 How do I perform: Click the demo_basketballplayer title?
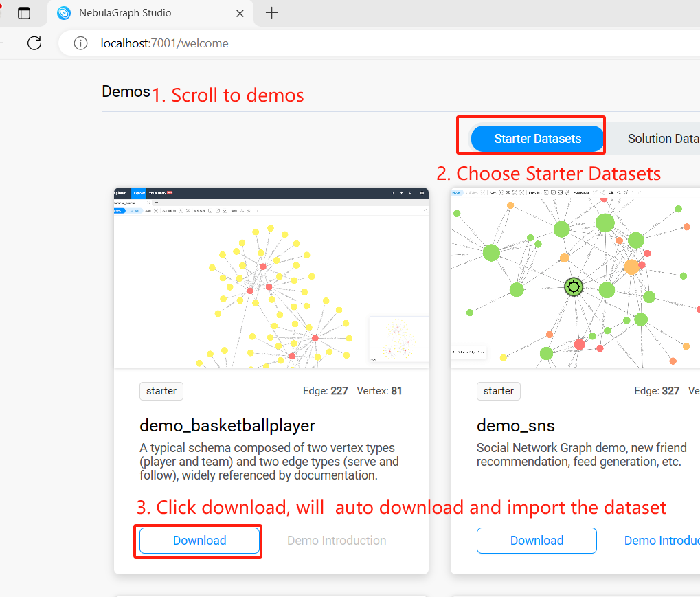(x=227, y=426)
